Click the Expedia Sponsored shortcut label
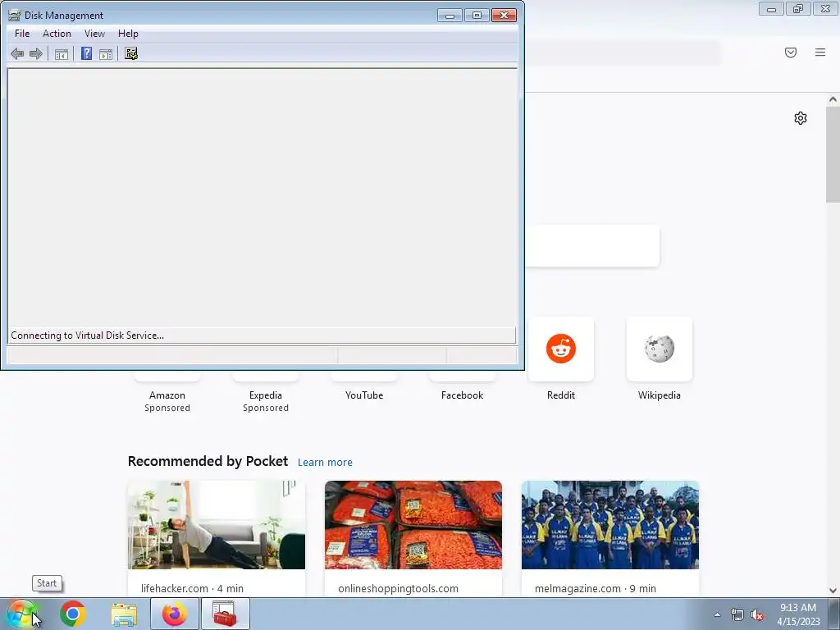This screenshot has width=840, height=630. click(266, 401)
